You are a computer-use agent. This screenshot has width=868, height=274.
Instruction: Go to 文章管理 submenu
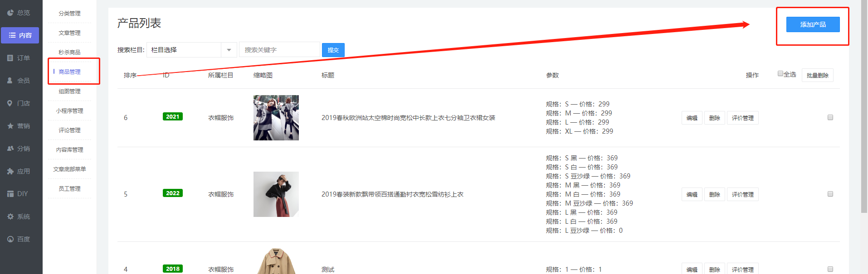click(x=69, y=33)
